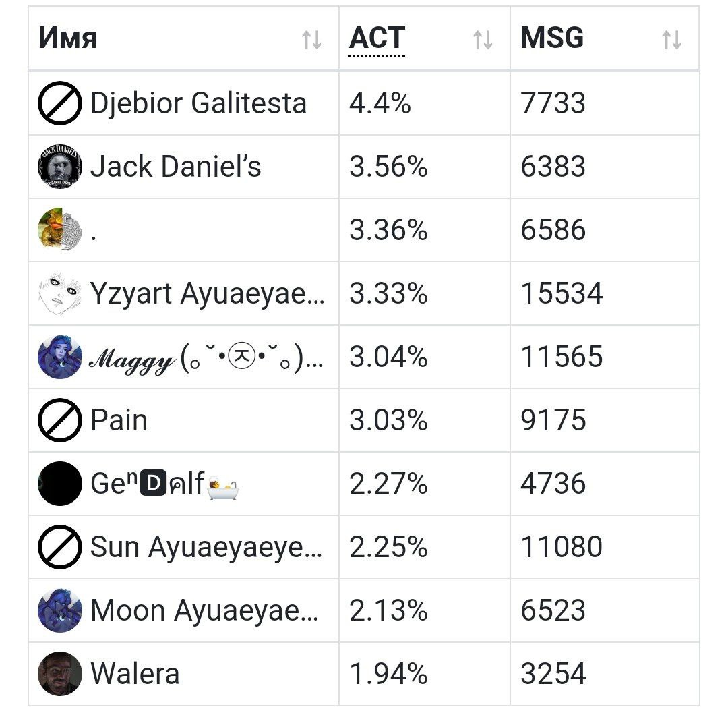Viewport: 728px width, 717px height.
Task: Click Moon Ayuaeyae's blue avatar
Action: (60, 610)
